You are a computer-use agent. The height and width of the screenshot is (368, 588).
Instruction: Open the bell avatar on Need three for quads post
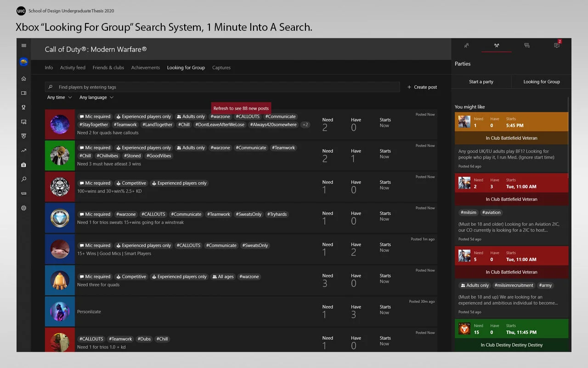[x=60, y=280]
